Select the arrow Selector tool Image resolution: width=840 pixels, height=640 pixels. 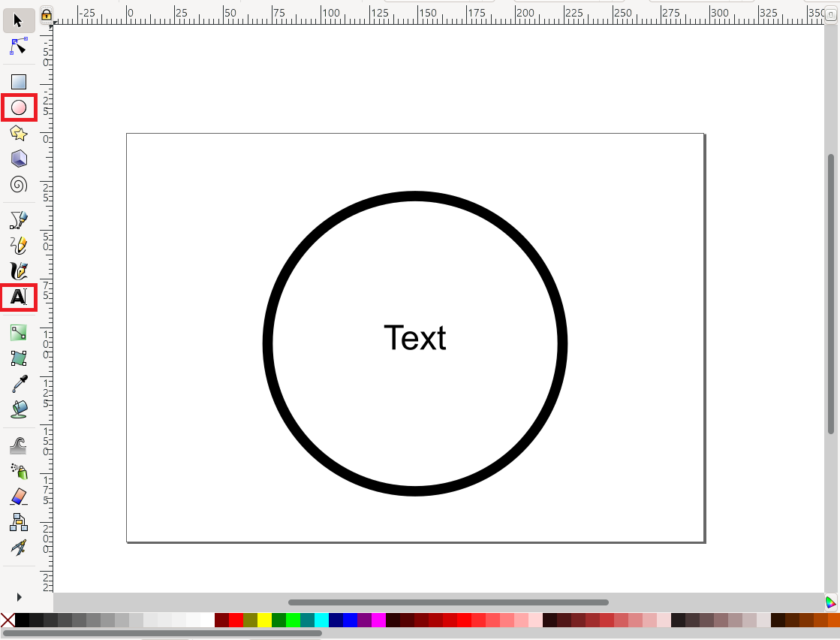pos(18,21)
